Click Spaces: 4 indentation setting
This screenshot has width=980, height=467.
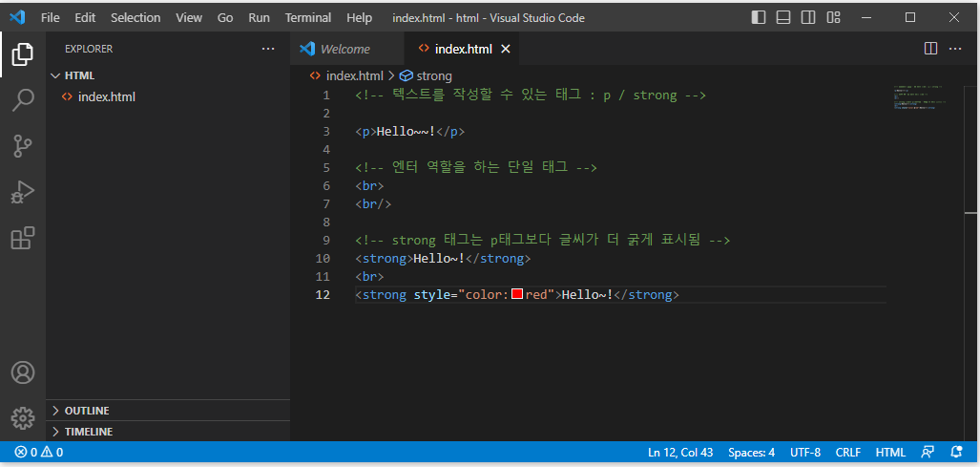pos(751,452)
